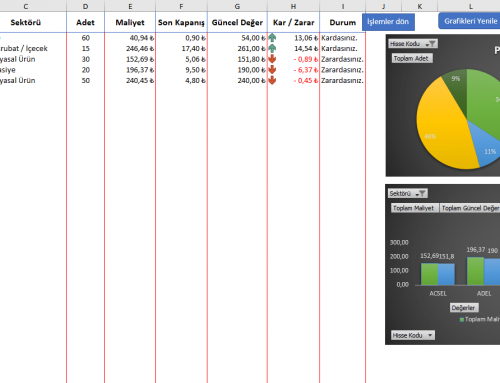
Task: Select Adet cell with value 60
Action: [86, 38]
